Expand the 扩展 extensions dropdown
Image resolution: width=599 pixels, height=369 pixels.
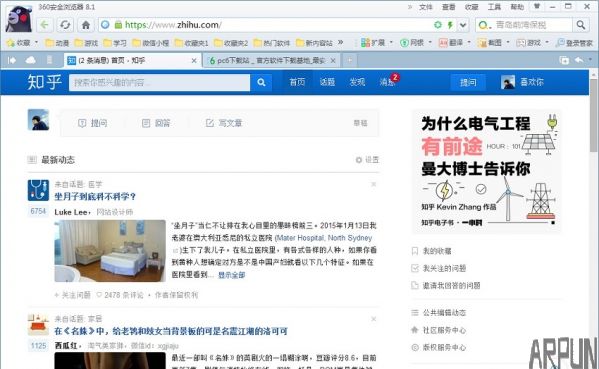(x=391, y=42)
